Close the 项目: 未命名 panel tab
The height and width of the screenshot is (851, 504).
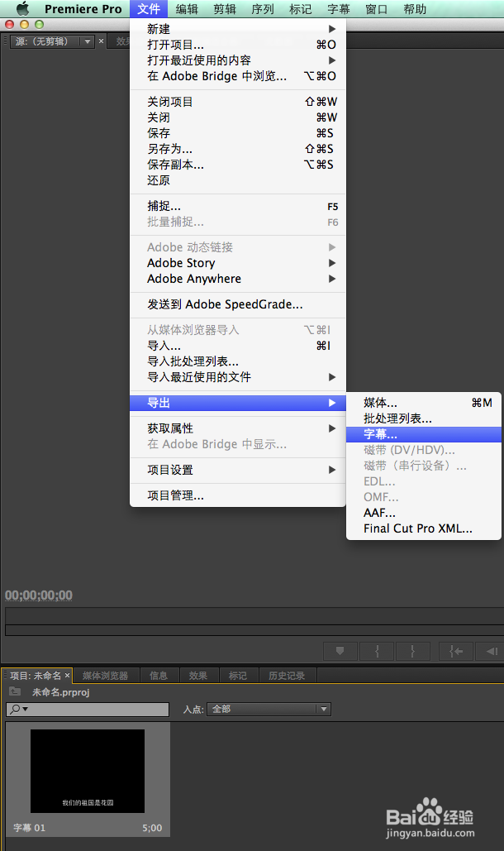pos(67,675)
